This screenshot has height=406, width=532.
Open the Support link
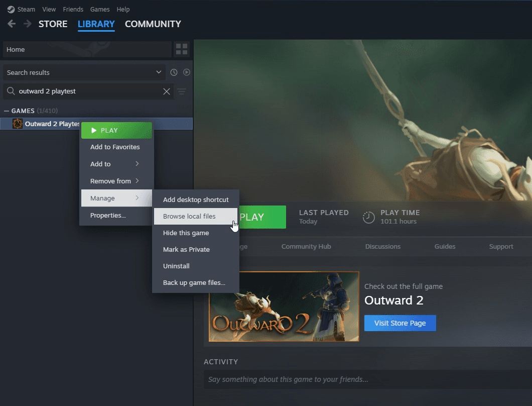[501, 247]
